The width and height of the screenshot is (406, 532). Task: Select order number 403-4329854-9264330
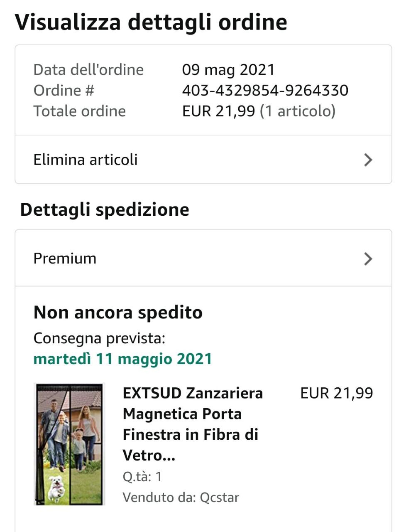point(265,90)
